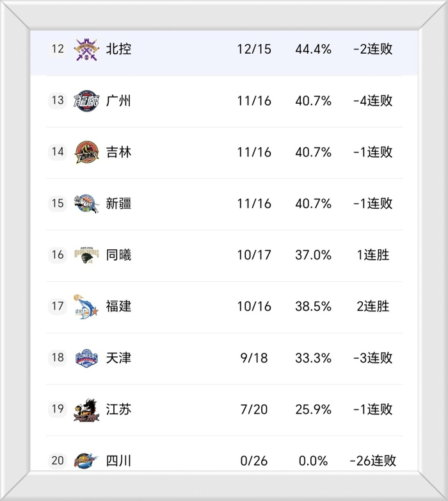
Task: Click the 北控 team logo icon
Action: click(86, 49)
